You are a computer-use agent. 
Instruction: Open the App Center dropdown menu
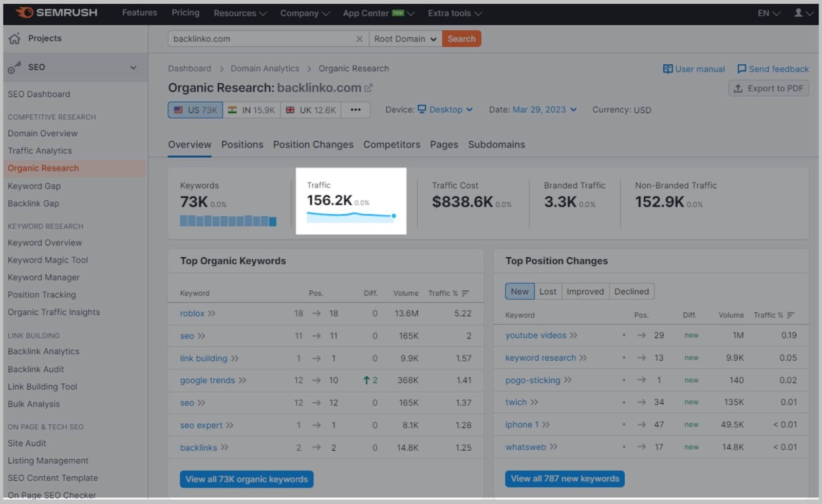tap(379, 13)
